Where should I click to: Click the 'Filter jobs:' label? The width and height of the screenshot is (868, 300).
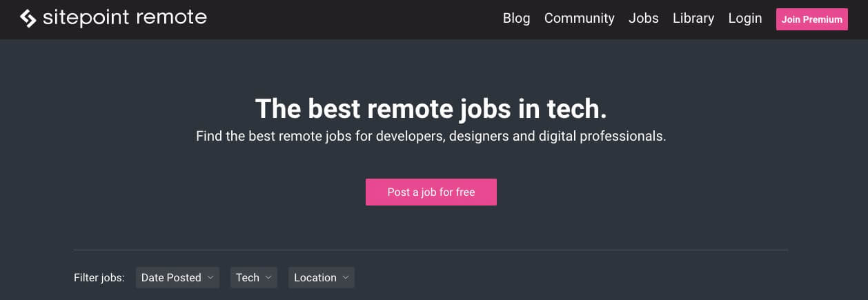[99, 278]
